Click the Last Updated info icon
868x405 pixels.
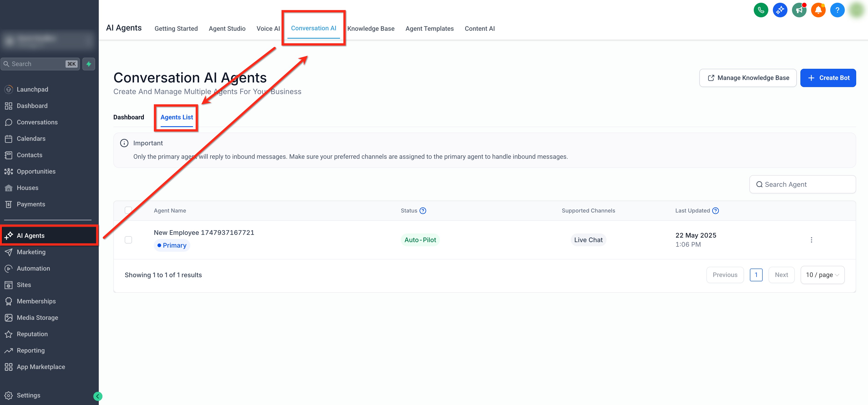(715, 211)
